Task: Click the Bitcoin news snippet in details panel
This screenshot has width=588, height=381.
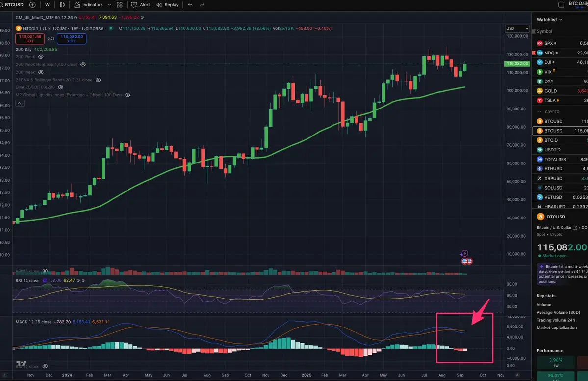Action: [x=562, y=274]
